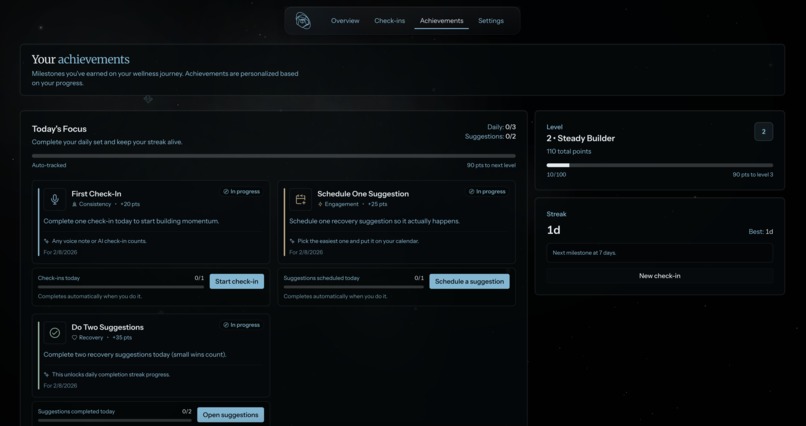
Task: Click the 'Next milestone at 7 days.' box
Action: pyautogui.click(x=660, y=253)
